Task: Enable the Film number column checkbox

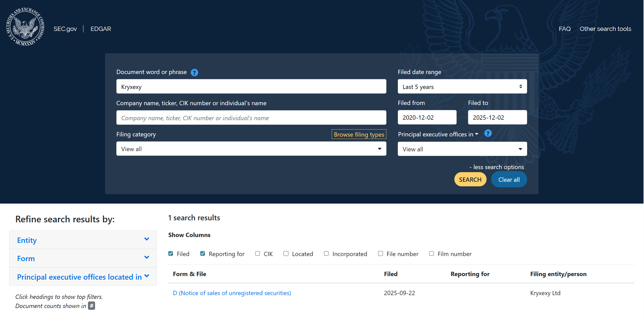Action: pyautogui.click(x=432, y=254)
